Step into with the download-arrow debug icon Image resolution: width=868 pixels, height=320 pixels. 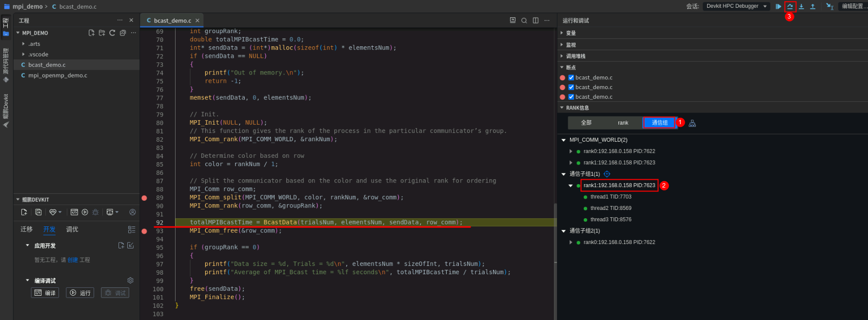801,6
